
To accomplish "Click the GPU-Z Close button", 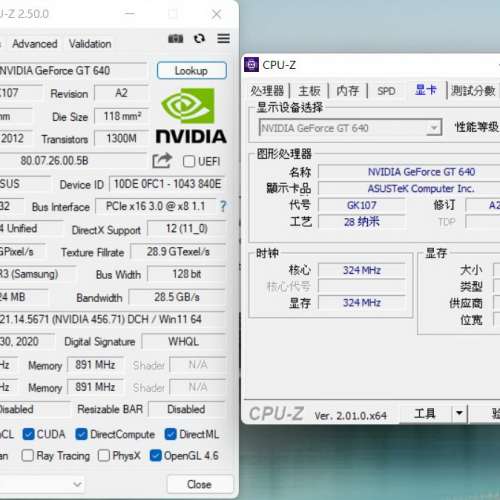I will pyautogui.click(x=199, y=484).
